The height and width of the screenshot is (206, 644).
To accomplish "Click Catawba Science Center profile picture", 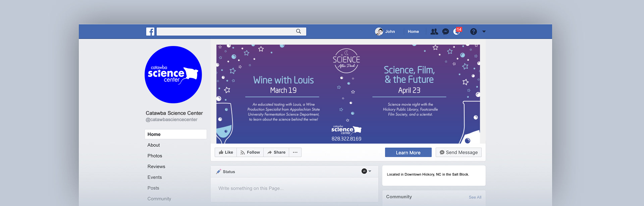I will [173, 74].
